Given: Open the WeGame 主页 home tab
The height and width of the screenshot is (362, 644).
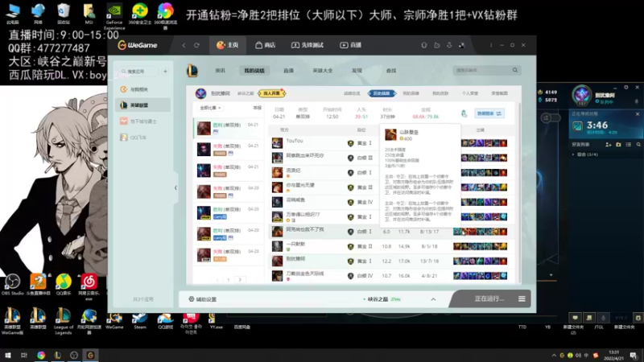Looking at the screenshot, I should [228, 45].
